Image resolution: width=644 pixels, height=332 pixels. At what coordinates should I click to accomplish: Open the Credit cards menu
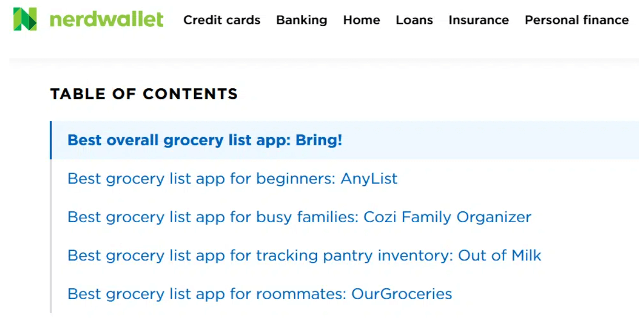[222, 20]
